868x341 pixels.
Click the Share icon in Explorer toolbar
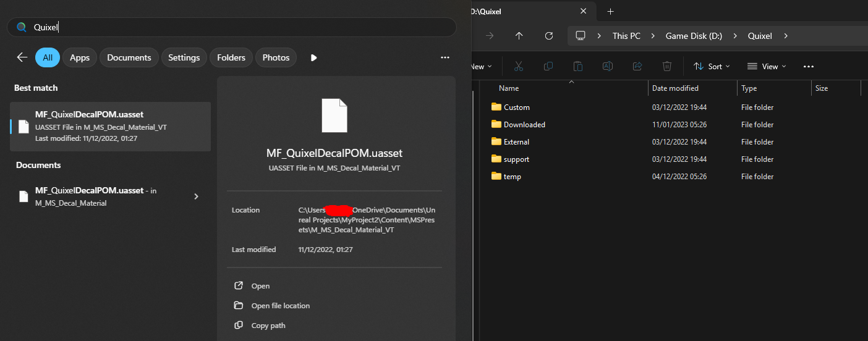637,66
